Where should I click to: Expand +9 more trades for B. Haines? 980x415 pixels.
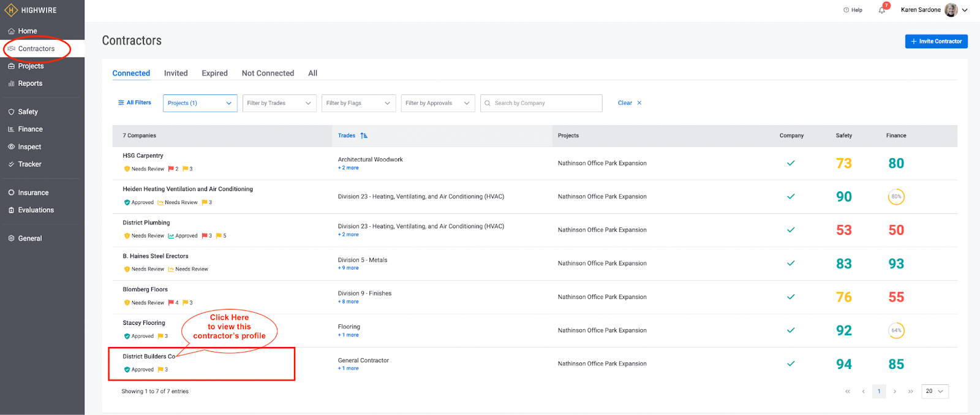[x=349, y=268]
